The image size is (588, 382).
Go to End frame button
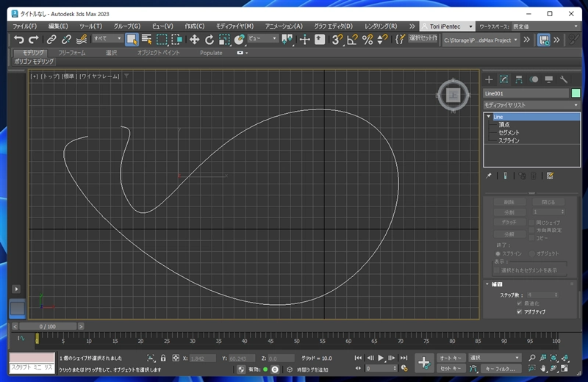pos(404,358)
